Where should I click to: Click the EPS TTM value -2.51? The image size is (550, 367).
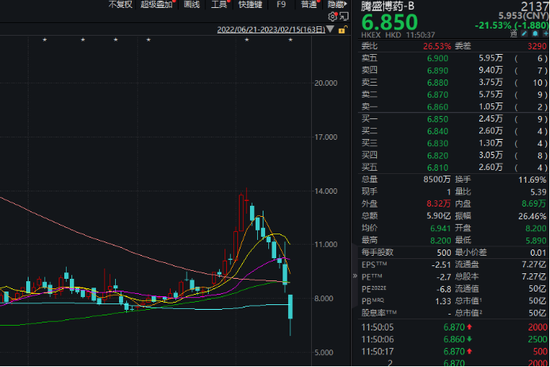(441, 265)
